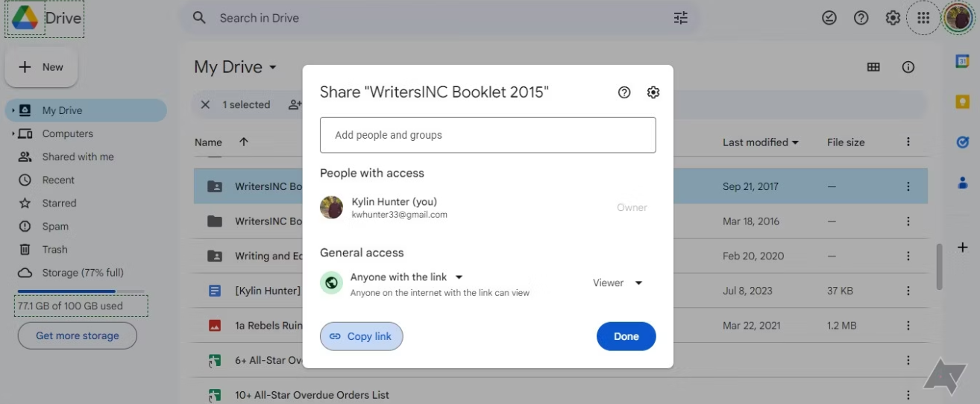Open Google Calendar side panel icon
The image size is (980, 404).
(x=962, y=62)
